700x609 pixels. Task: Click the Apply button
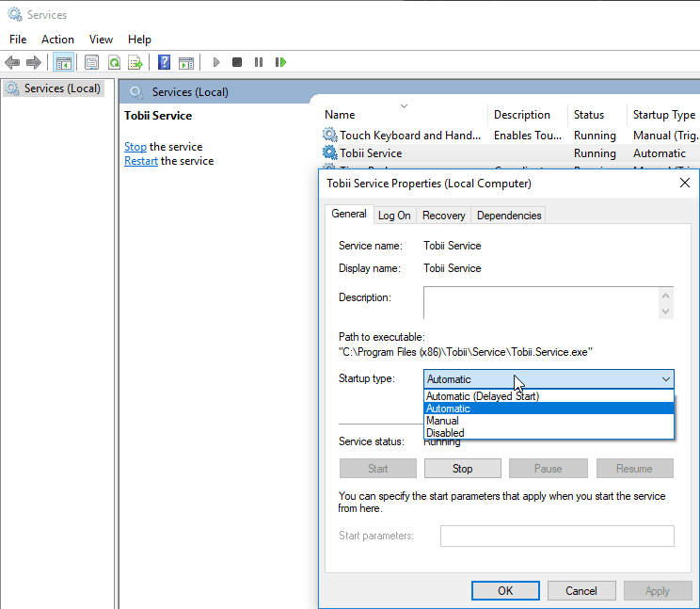coord(657,591)
